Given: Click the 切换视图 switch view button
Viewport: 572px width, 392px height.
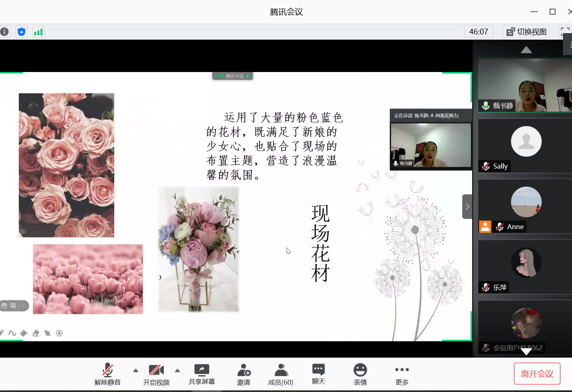Looking at the screenshot, I should tap(527, 32).
